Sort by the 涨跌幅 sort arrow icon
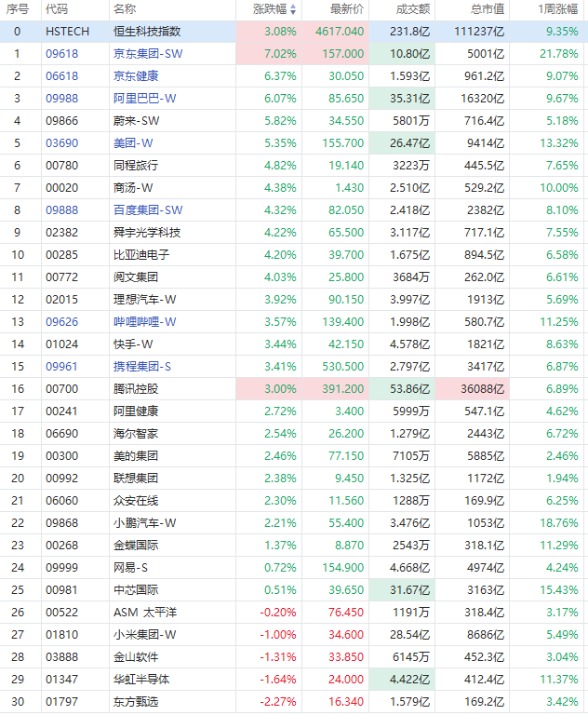588x715 pixels. tap(293, 9)
